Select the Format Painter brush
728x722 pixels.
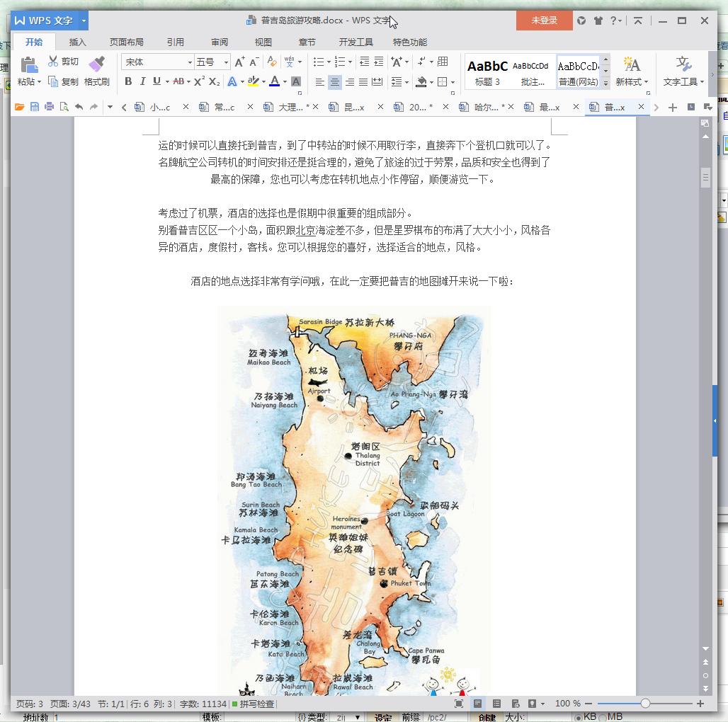point(97,64)
